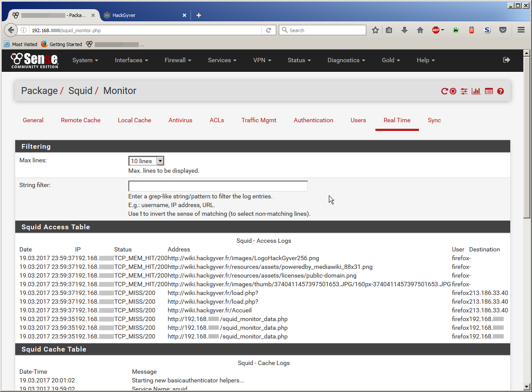The image size is (532, 392).
Task: Click the Firefox Search box
Action: tap(322, 30)
